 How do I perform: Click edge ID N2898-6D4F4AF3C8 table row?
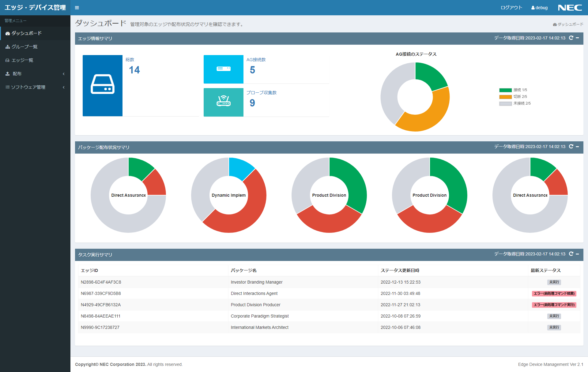[x=101, y=282]
